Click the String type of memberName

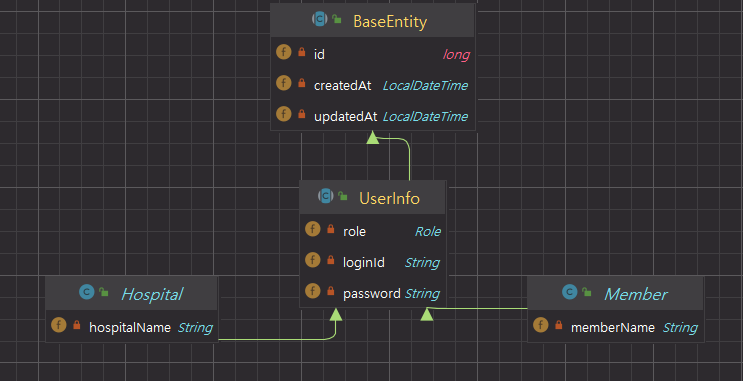680,327
